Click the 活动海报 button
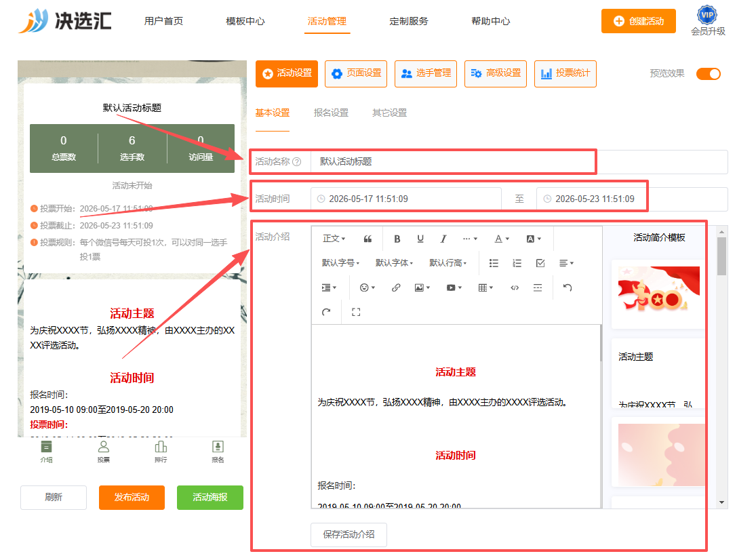The height and width of the screenshot is (558, 756). (210, 497)
